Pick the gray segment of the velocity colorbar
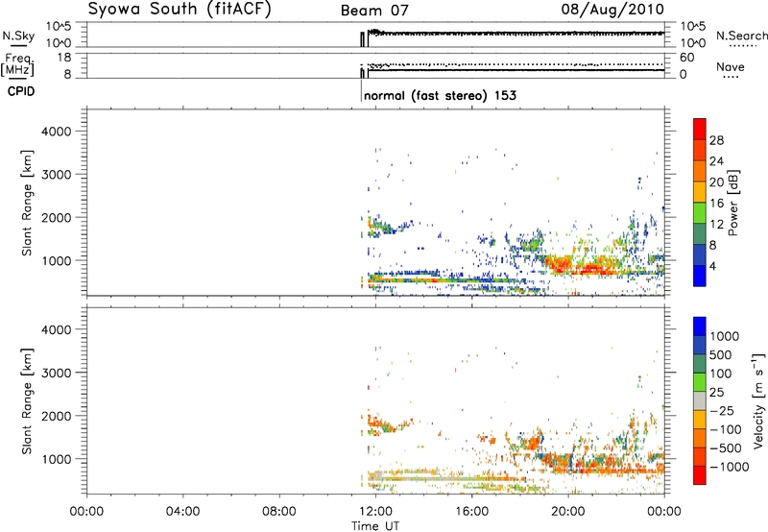Screen dimensions: 768x532 click(x=700, y=400)
